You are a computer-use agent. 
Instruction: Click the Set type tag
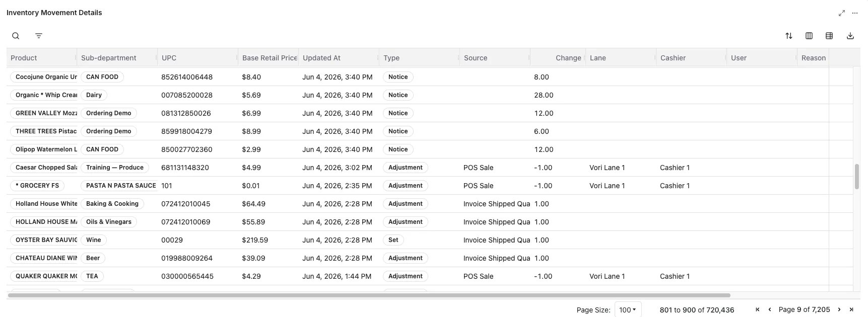tap(393, 240)
